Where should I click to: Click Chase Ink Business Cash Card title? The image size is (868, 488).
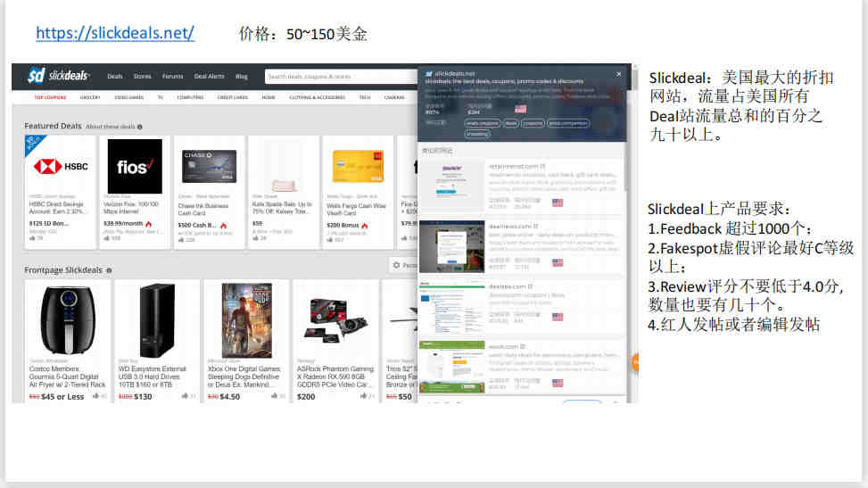pos(203,210)
